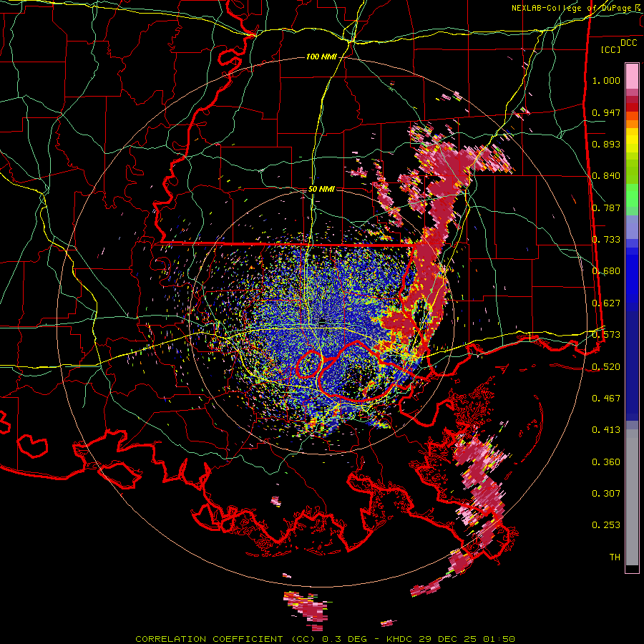The width and height of the screenshot is (644, 644).
Task: Click the 0.467 legend value
Action: 606,399
